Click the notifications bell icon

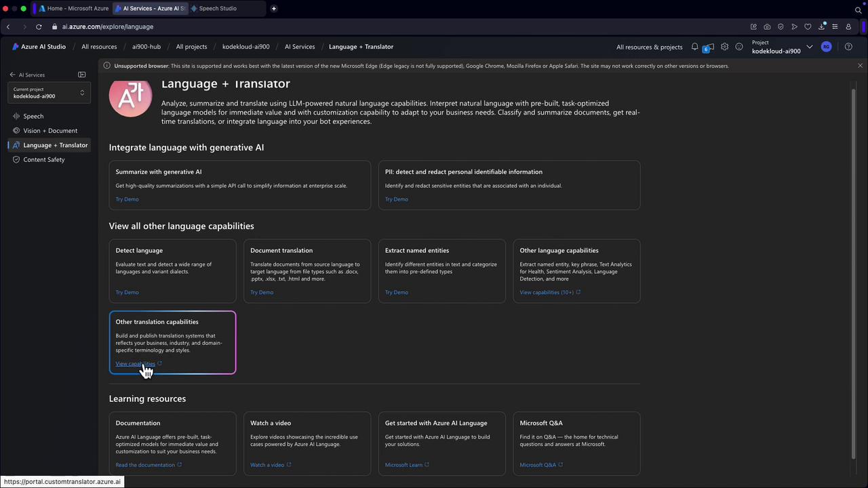tap(694, 47)
